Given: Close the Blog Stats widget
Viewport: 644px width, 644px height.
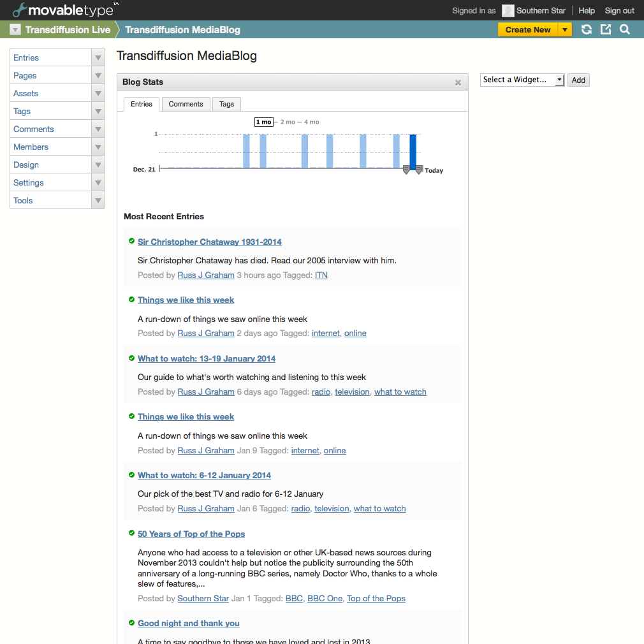Looking at the screenshot, I should pyautogui.click(x=458, y=82).
